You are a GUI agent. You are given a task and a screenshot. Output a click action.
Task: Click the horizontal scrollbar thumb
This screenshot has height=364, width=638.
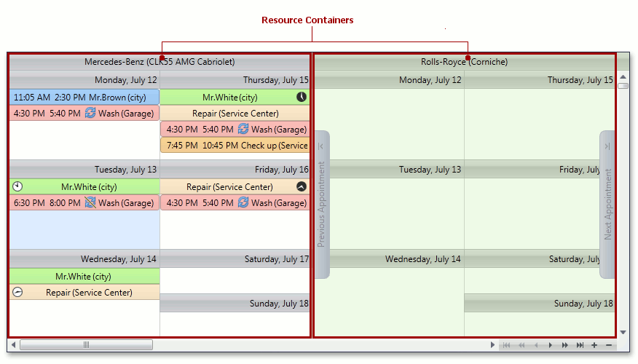tap(86, 345)
